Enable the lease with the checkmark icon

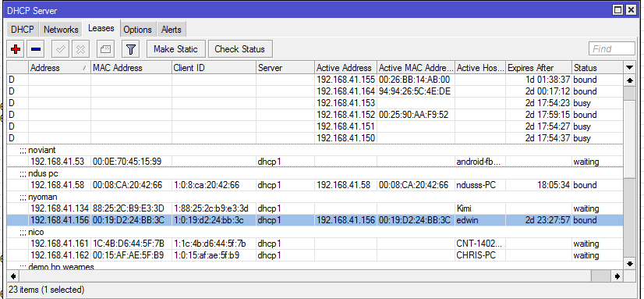60,49
